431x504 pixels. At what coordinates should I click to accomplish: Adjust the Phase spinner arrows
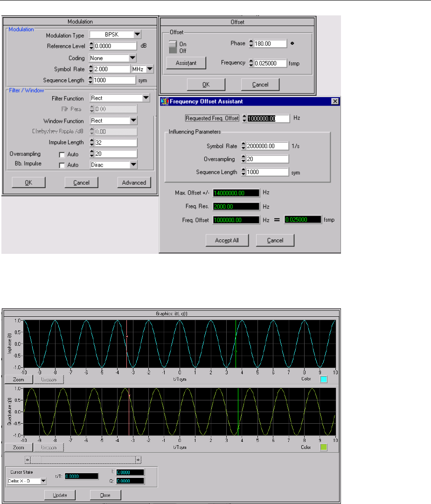(251, 43)
